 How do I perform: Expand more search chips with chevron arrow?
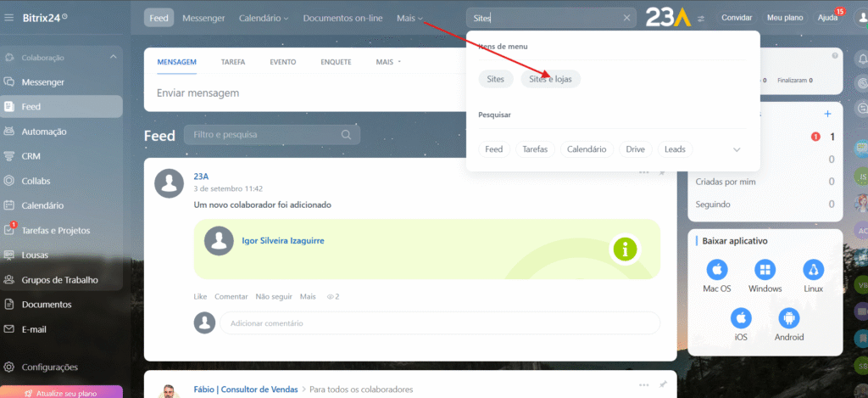coord(737,149)
